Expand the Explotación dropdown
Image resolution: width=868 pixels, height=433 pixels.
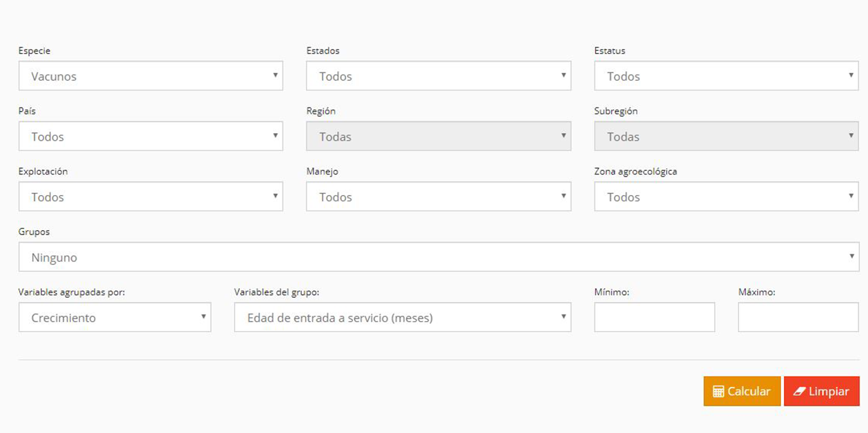pos(150,197)
